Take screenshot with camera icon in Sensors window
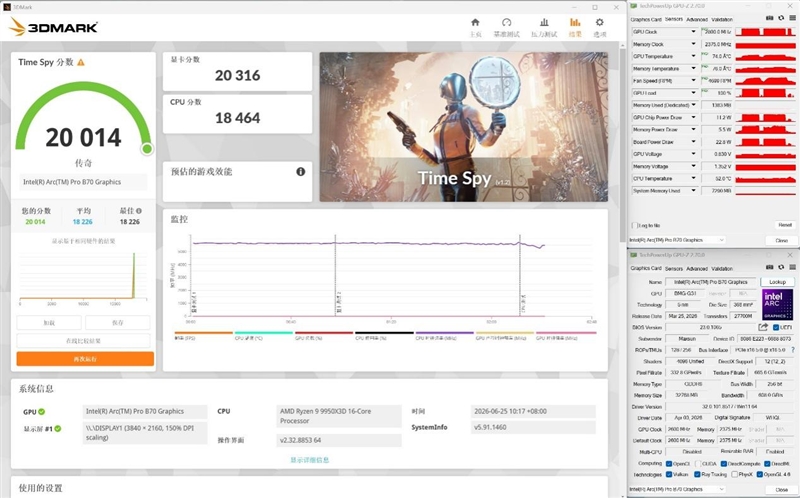The height and width of the screenshot is (498, 800). coord(769,18)
